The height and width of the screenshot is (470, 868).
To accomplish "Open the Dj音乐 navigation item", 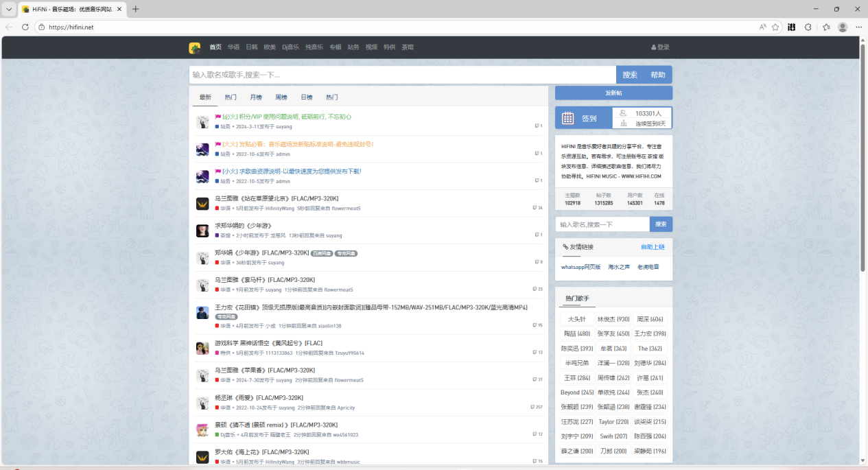I will coord(290,47).
